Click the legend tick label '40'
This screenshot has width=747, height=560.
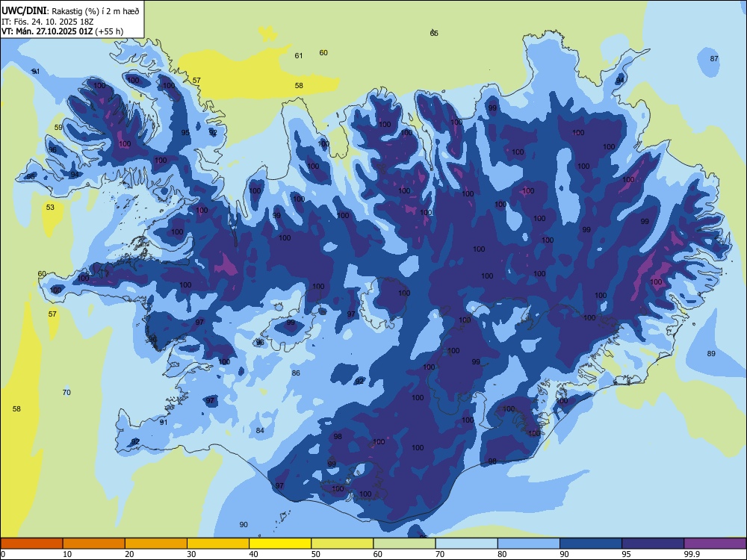(x=253, y=554)
